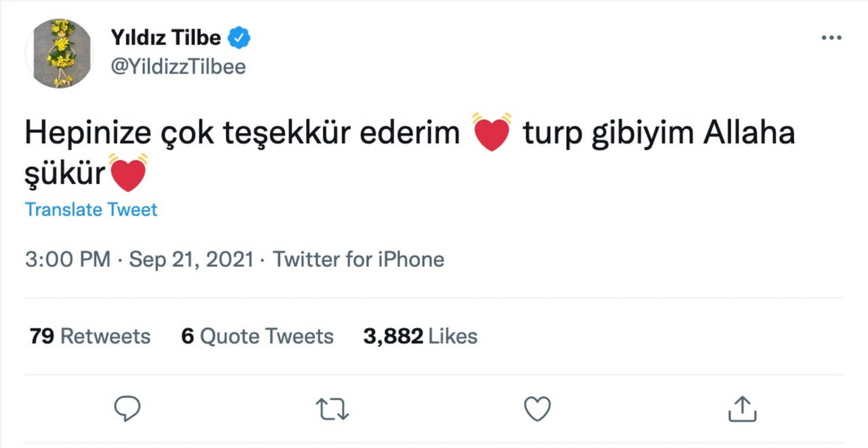
Task: Click the @YildizzTilbee handle
Action: (x=178, y=67)
